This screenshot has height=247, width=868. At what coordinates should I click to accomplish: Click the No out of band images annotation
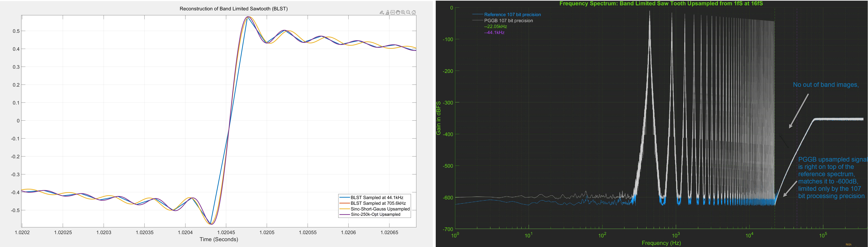826,85
